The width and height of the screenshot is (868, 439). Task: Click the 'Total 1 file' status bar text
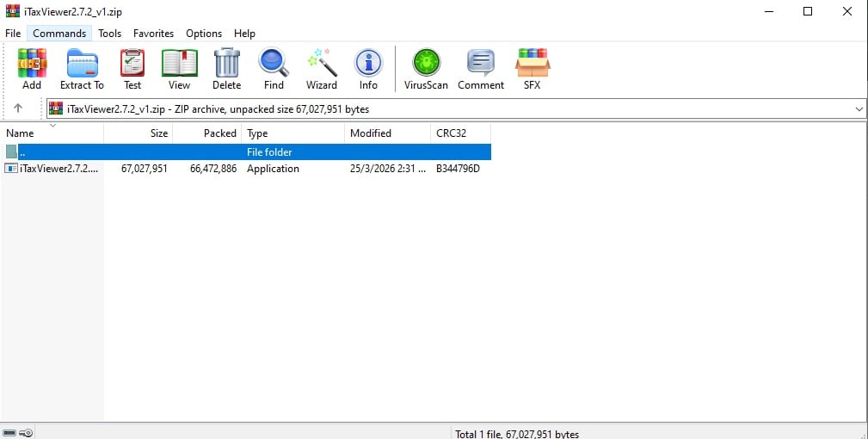(517, 434)
